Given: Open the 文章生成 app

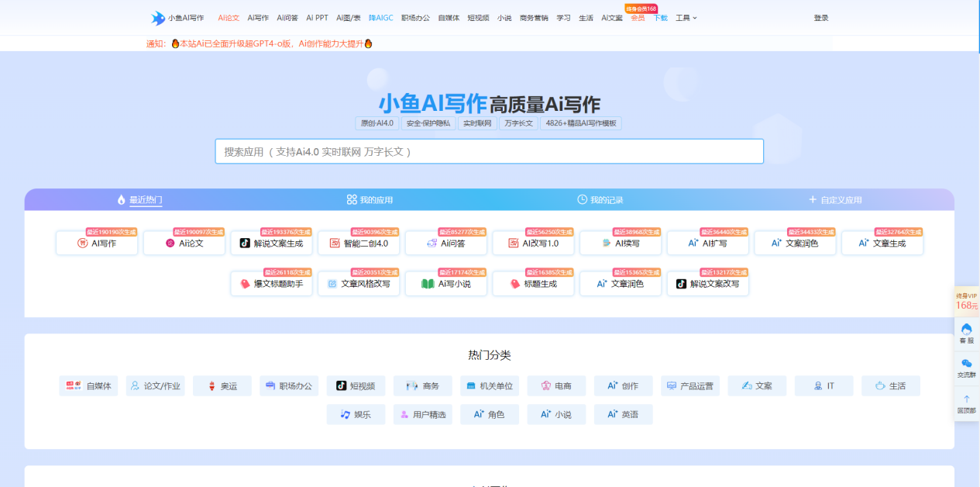Looking at the screenshot, I should 882,243.
